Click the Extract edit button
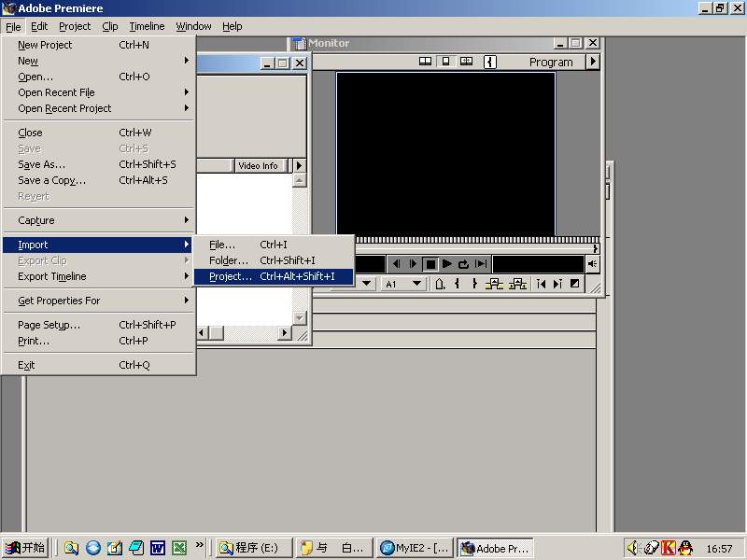 (517, 284)
